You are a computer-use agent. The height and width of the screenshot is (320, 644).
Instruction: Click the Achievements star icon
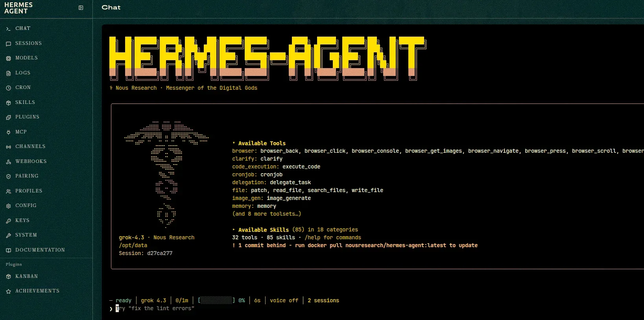(8, 291)
